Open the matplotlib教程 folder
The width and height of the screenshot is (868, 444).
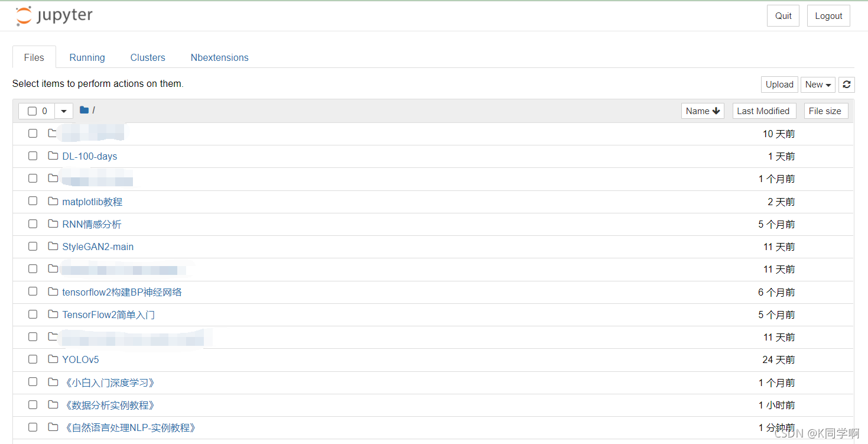[x=92, y=202]
